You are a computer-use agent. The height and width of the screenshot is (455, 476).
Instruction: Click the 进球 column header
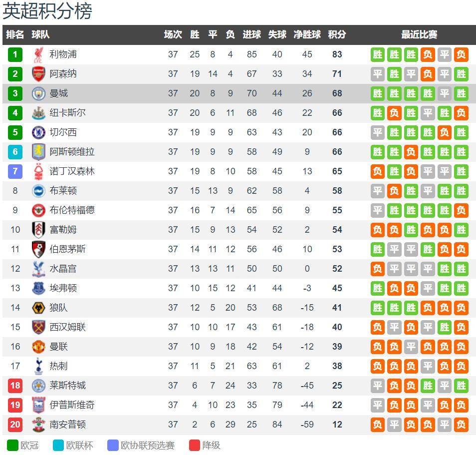(x=251, y=34)
